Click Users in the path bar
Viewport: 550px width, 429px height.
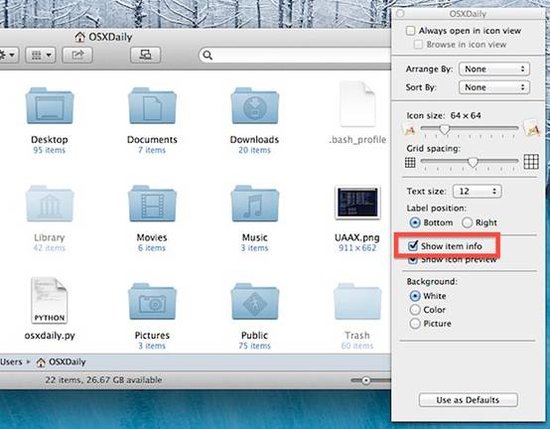[11, 362]
